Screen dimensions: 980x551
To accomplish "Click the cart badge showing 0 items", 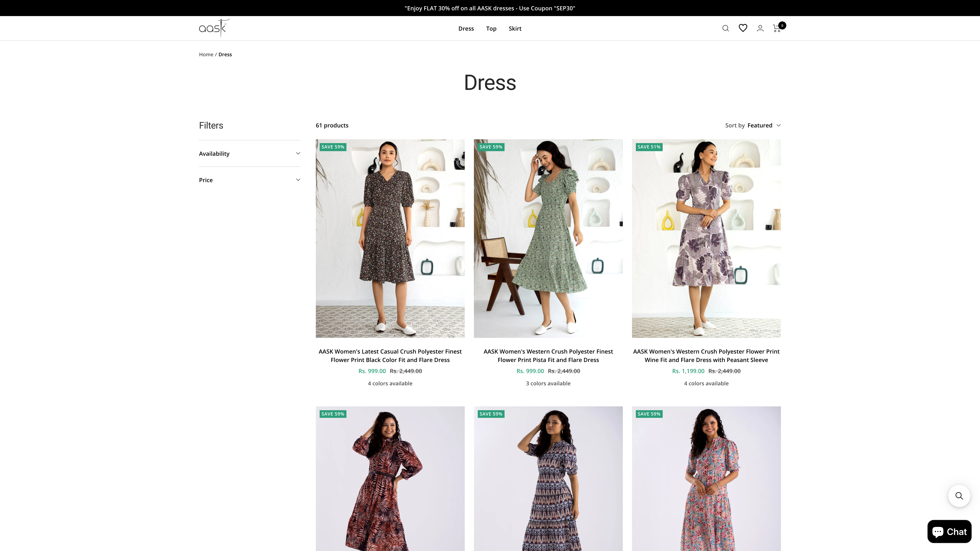I will point(782,25).
